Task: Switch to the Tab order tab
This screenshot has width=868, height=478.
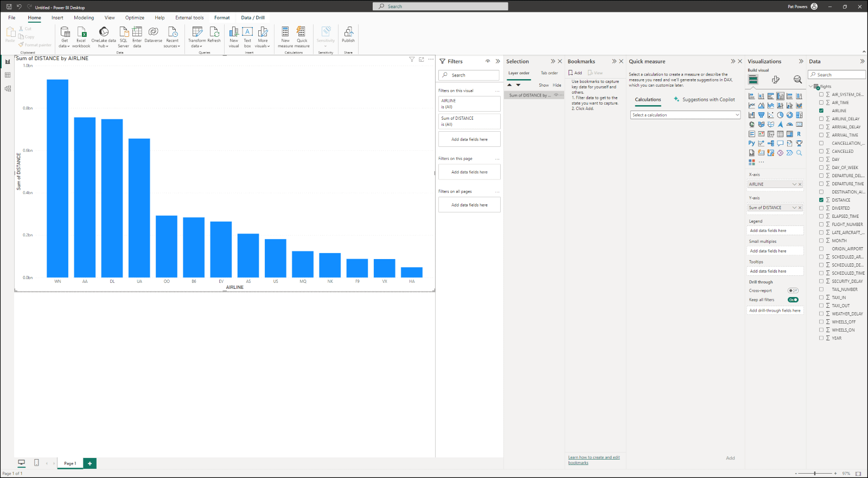Action: (549, 73)
